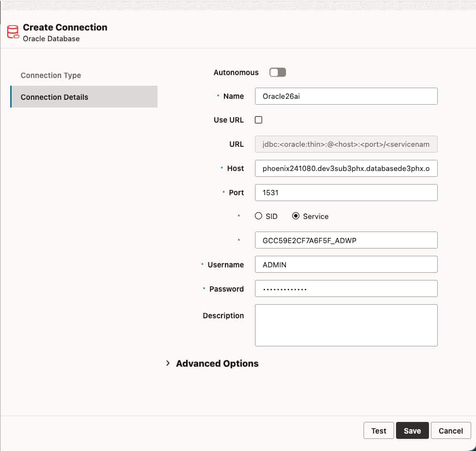Select Connection Type in the sidebar
Screen dimensions: 476x451
[x=50, y=75]
